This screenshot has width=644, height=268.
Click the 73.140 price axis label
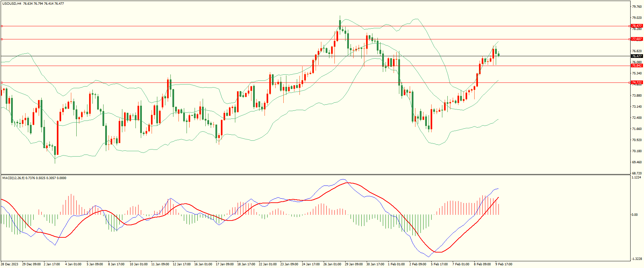click(x=637, y=107)
